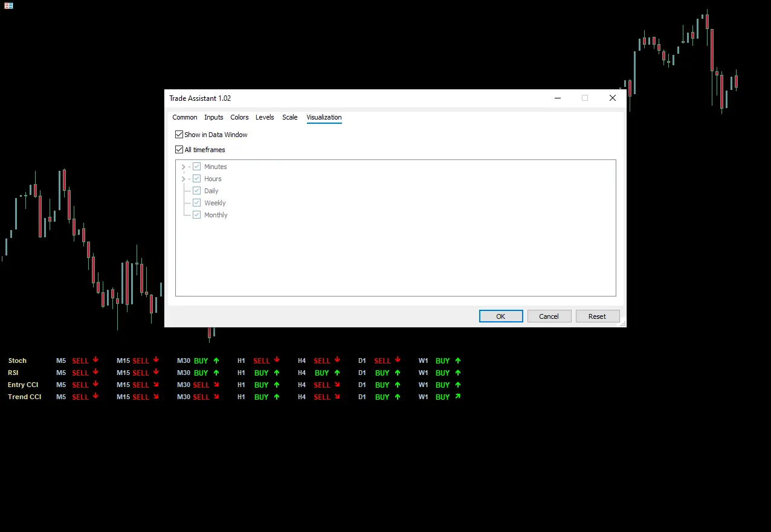Click the Stoch W1 BUY up arrow
This screenshot has height=532, width=771.
pos(458,361)
